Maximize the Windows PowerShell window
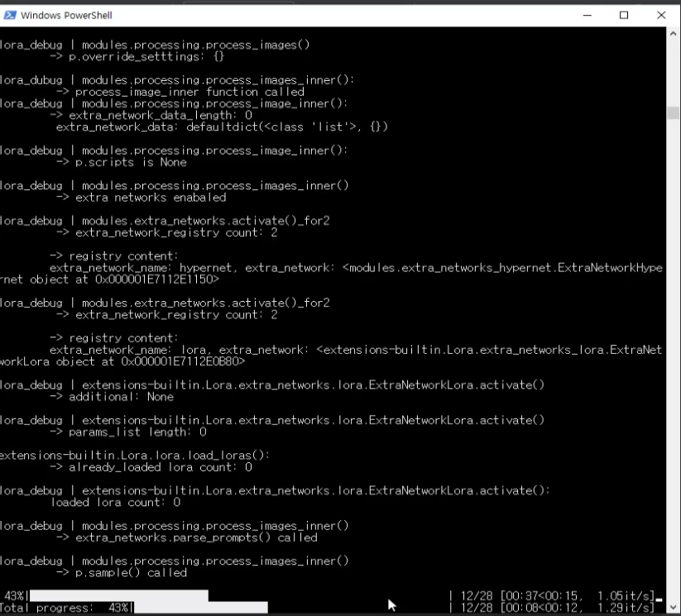Viewport: 681px width, 616px height. pyautogui.click(x=624, y=15)
